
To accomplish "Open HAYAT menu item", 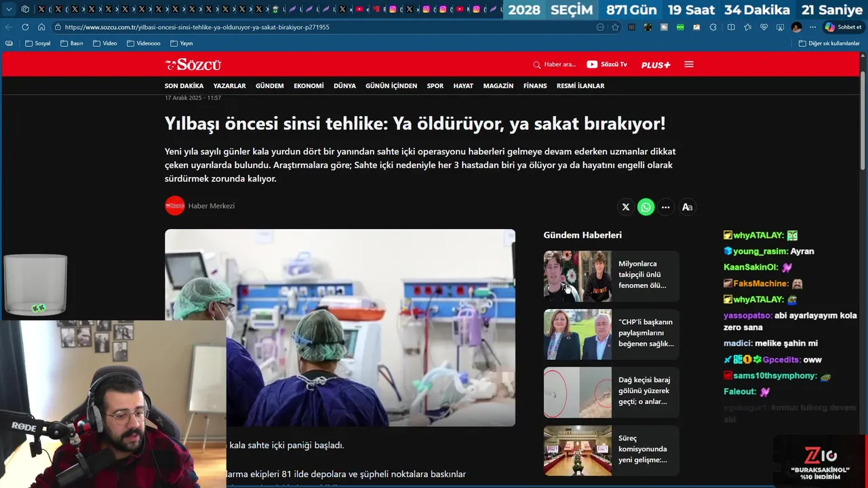I will 463,86.
